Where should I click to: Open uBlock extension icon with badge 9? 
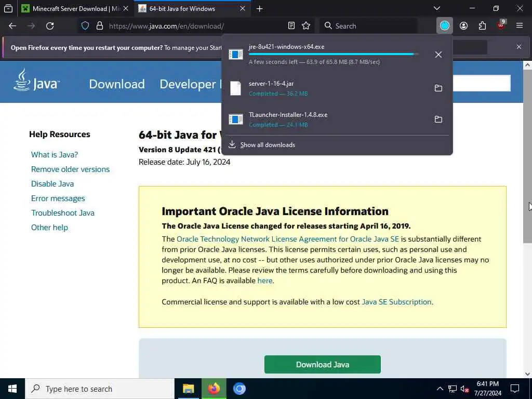tap(501, 25)
